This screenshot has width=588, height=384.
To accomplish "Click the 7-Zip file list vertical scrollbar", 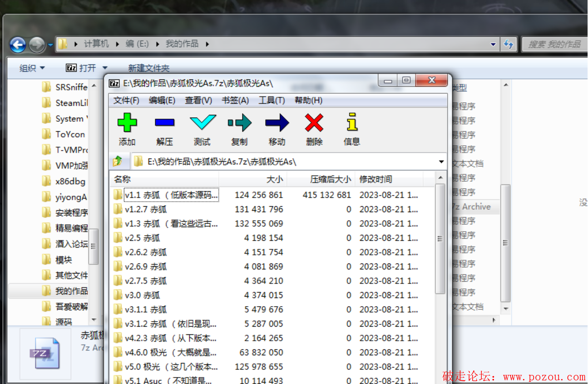I will click(440, 239).
